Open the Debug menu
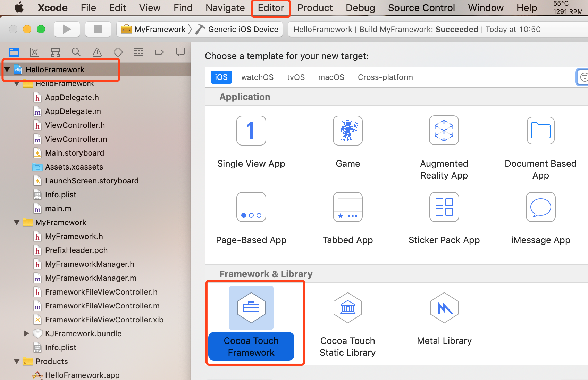This screenshot has height=380, width=588. pos(360,8)
